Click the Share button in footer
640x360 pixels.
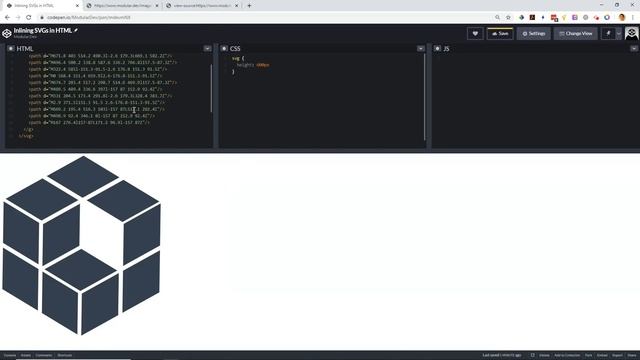[x=631, y=356]
